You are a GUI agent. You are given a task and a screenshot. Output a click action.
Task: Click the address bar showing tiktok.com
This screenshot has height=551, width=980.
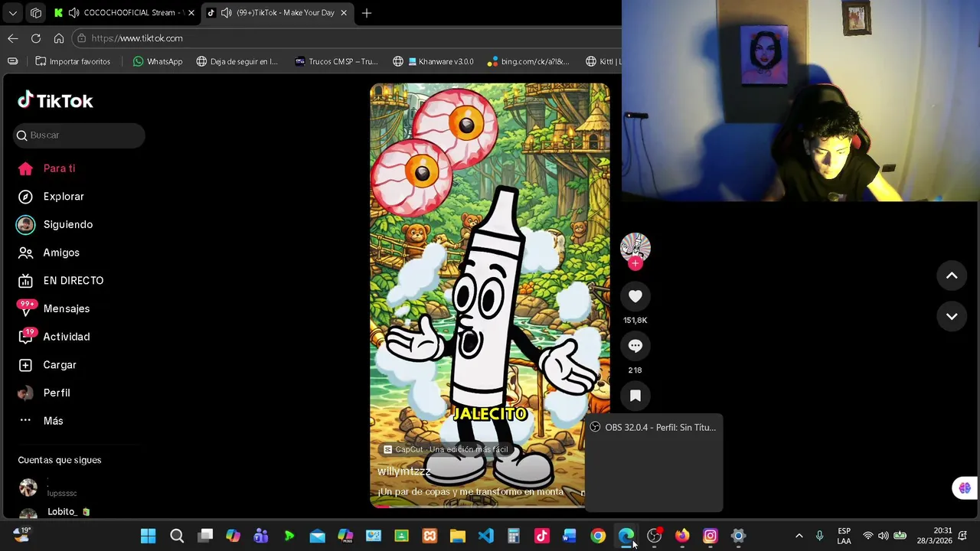click(x=348, y=38)
